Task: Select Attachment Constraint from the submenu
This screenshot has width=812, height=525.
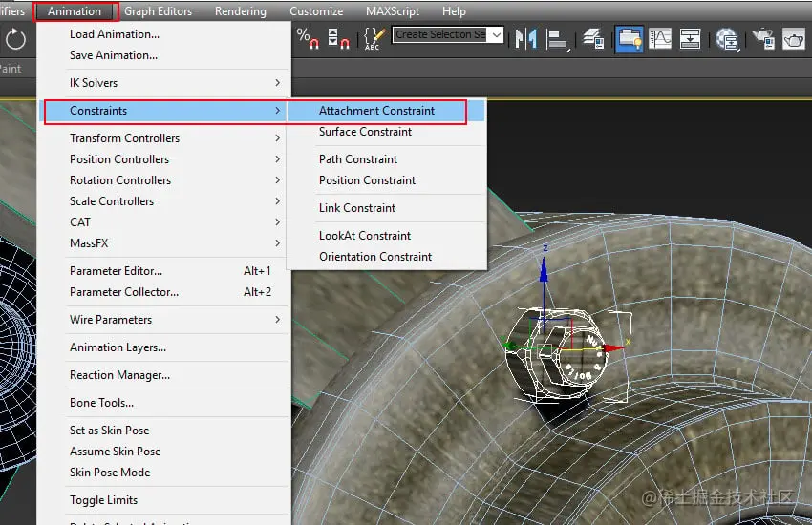Action: [x=376, y=111]
